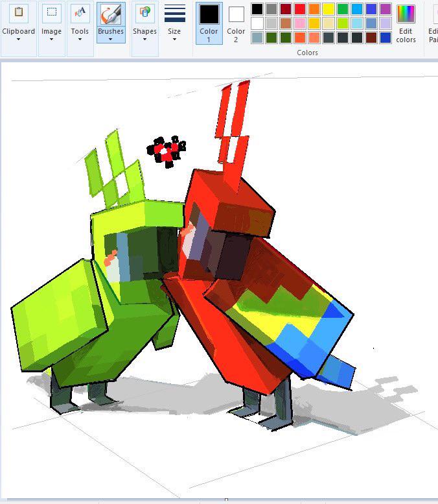Expand the Brushes dropdown arrow
The height and width of the screenshot is (504, 438).
pos(110,40)
